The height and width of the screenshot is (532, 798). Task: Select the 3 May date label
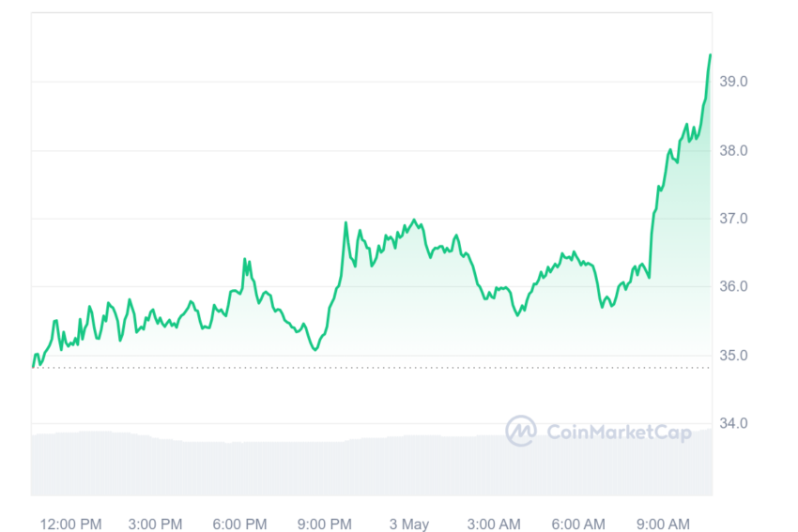click(409, 524)
